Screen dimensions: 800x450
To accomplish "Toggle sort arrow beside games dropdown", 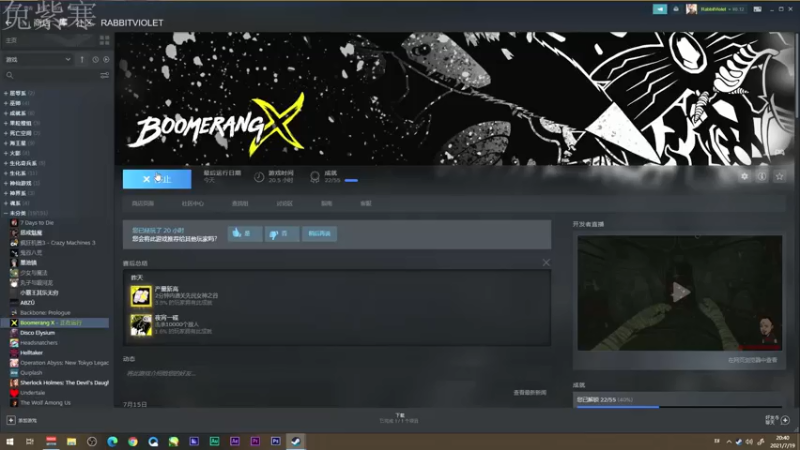I will pos(82,60).
